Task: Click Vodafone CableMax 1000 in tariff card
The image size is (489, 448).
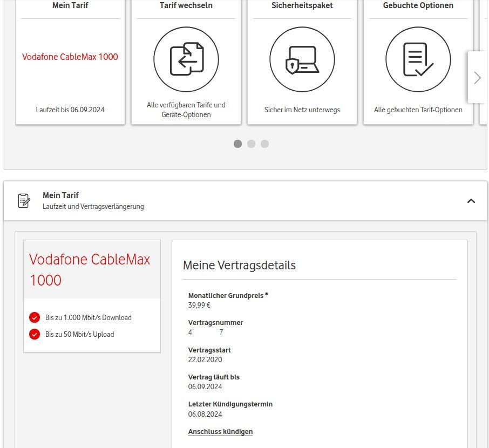Action: (70, 57)
